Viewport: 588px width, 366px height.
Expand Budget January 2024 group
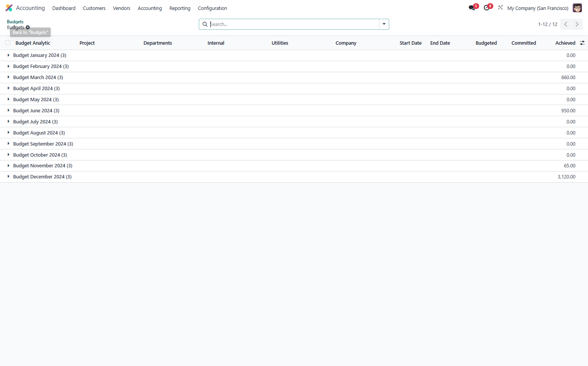(40, 55)
